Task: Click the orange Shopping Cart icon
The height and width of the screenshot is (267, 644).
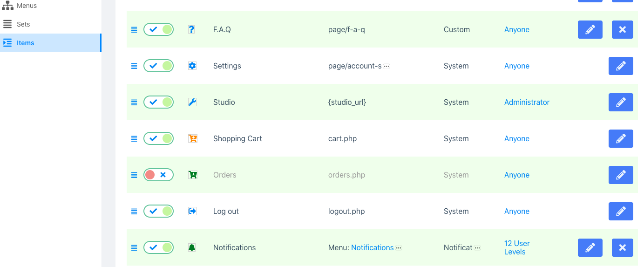Action: (x=192, y=138)
